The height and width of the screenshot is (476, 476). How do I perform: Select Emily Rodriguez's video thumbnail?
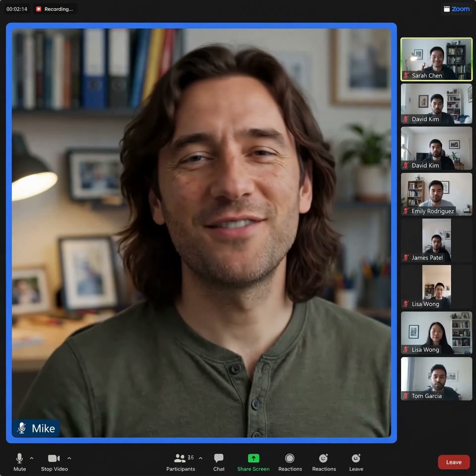(436, 194)
